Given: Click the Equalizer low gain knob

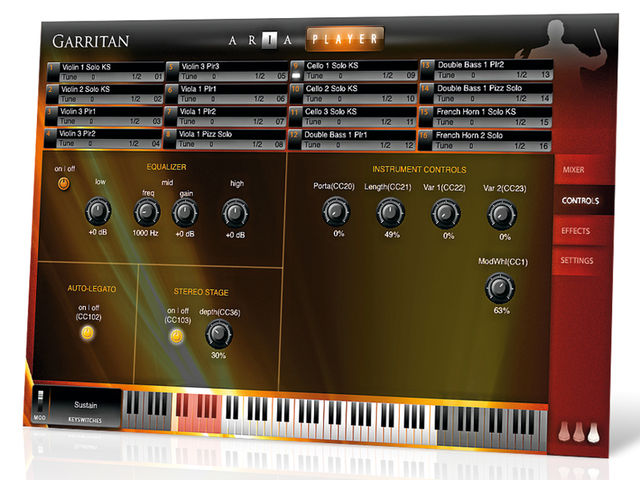Looking at the screenshot, I should [98, 211].
